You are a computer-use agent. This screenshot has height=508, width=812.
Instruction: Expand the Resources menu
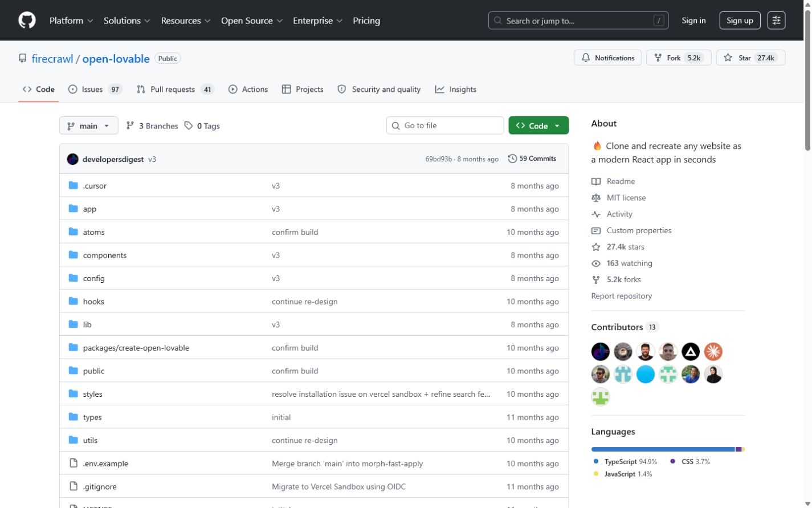click(186, 21)
